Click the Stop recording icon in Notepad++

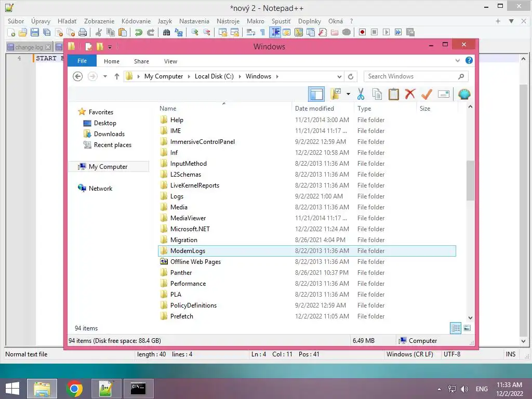click(374, 32)
